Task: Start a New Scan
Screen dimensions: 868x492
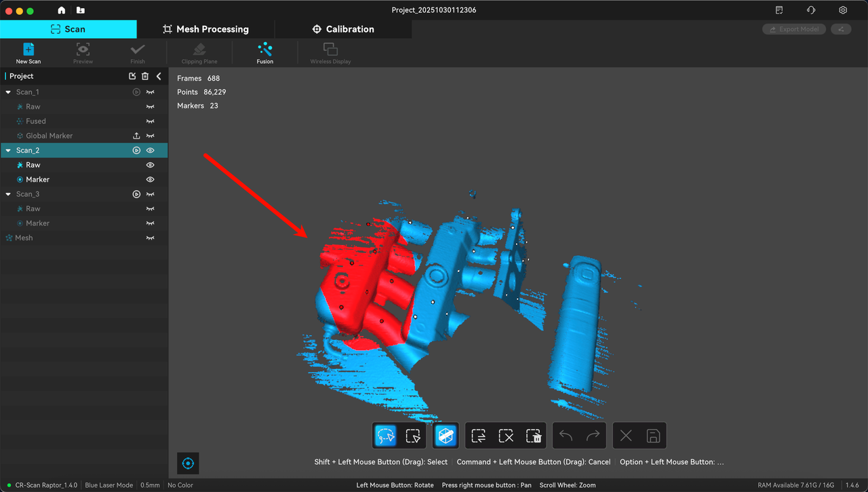Action: [28, 52]
